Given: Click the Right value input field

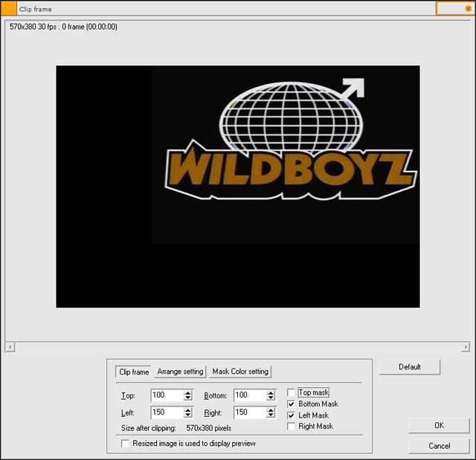Looking at the screenshot, I should tap(250, 412).
